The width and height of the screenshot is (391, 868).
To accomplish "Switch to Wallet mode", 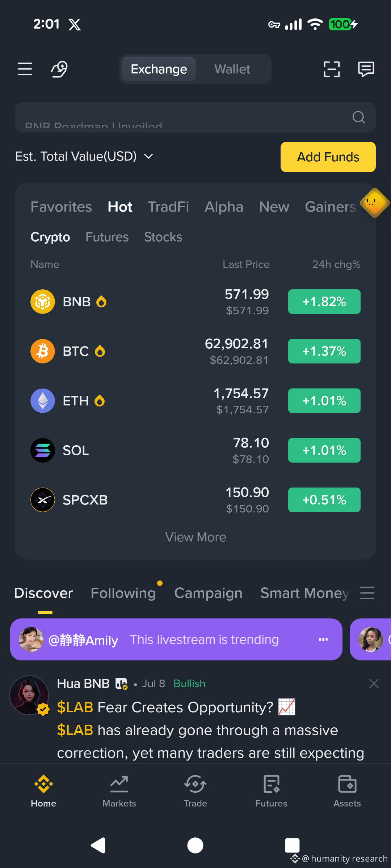I will pos(232,69).
